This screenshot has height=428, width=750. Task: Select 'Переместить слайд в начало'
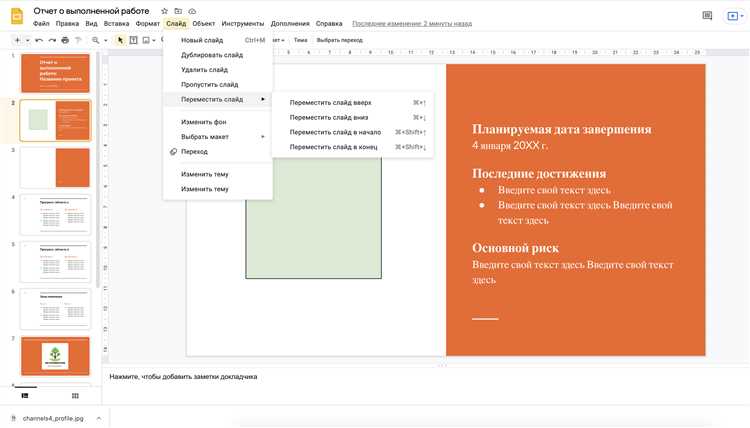pyautogui.click(x=335, y=132)
